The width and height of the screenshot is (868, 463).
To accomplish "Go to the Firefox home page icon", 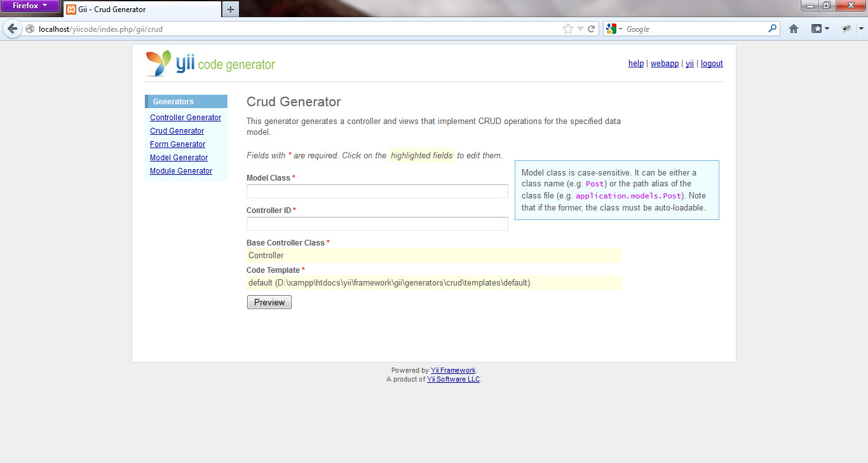I will [x=793, y=29].
